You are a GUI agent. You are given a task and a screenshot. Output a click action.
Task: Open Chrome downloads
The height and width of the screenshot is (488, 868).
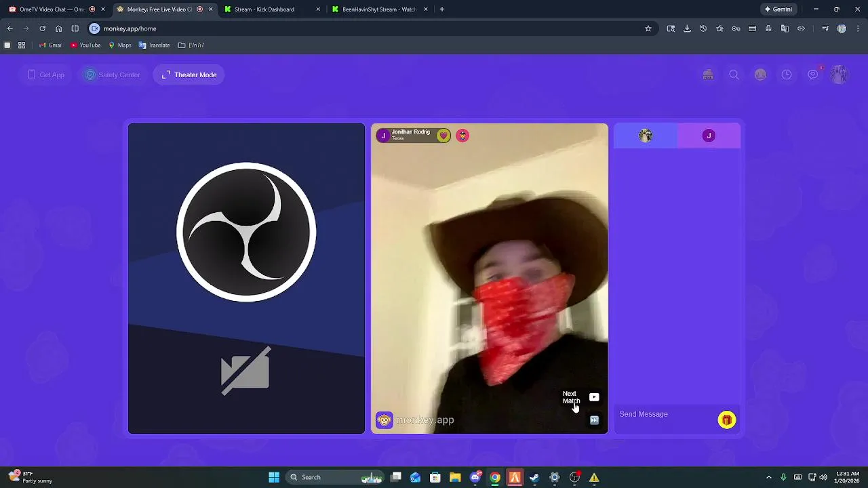(x=687, y=28)
